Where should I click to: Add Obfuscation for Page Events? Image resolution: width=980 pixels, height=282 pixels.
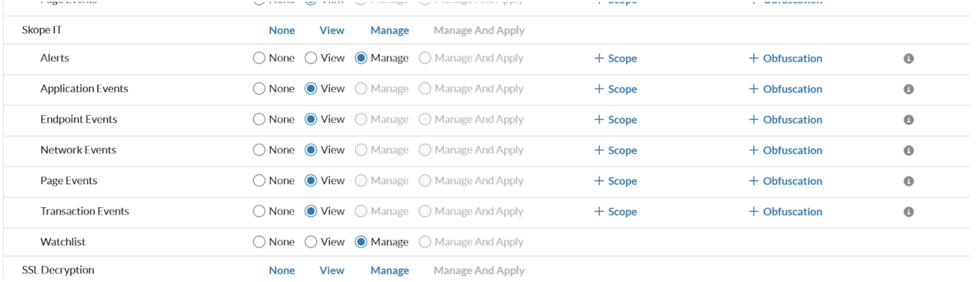coord(785,181)
